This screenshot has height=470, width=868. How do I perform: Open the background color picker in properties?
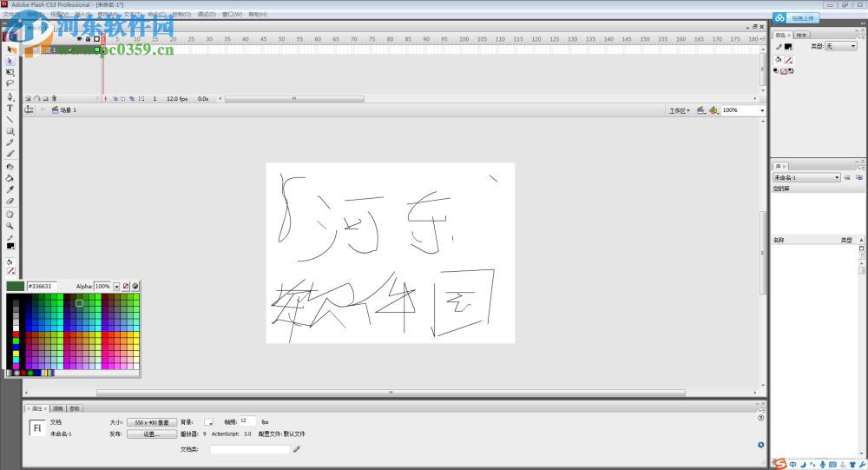(208, 422)
